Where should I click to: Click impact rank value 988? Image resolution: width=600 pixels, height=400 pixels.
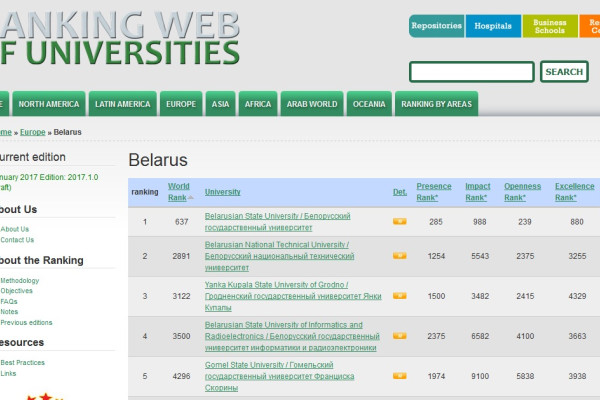tap(479, 222)
